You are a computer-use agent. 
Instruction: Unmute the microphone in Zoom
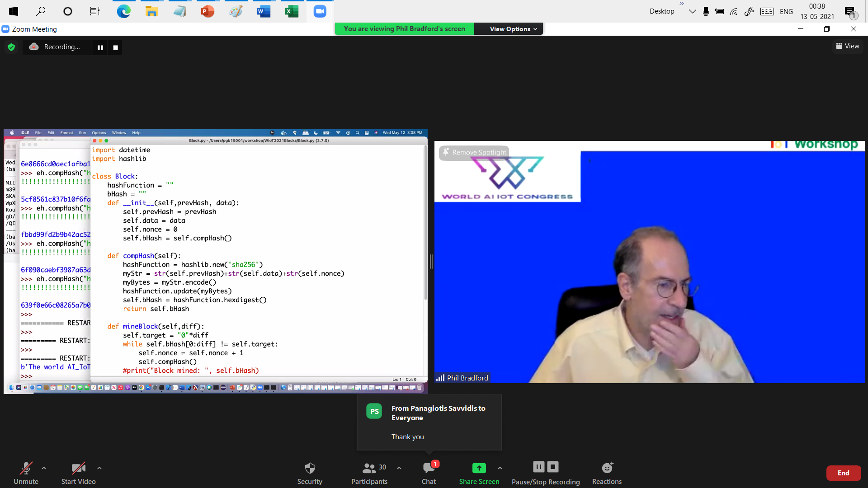point(26,473)
